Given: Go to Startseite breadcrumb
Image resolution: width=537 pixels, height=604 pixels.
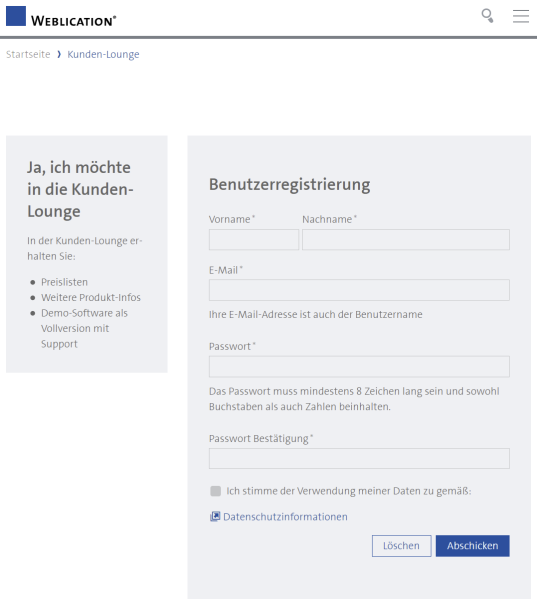Looking at the screenshot, I should [28, 54].
